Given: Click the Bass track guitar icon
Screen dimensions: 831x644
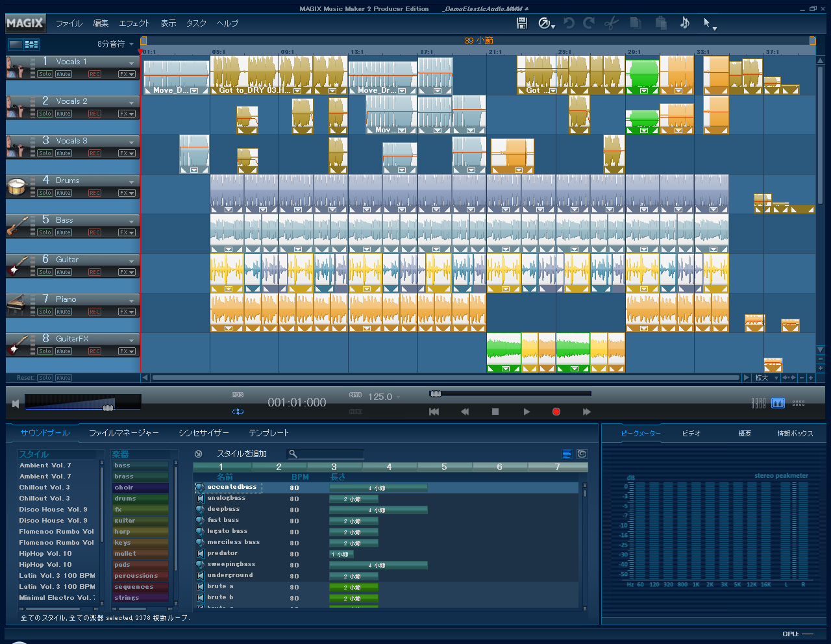Looking at the screenshot, I should click(16, 226).
